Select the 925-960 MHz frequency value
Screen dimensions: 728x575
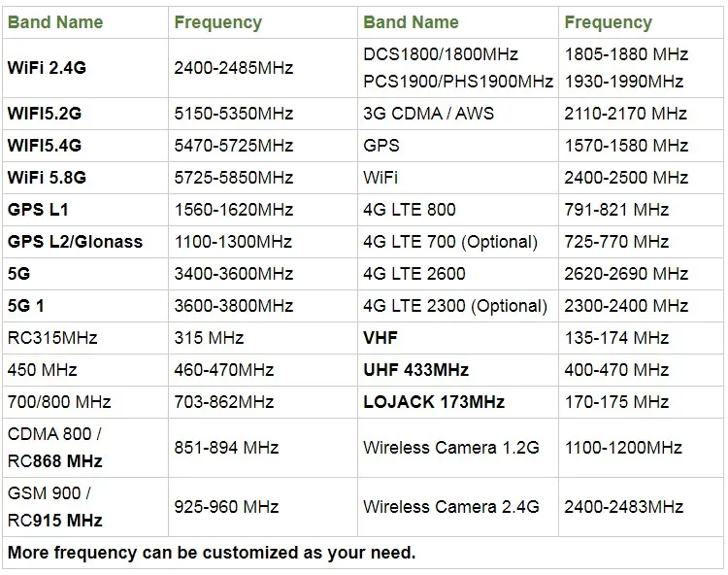pos(226,506)
